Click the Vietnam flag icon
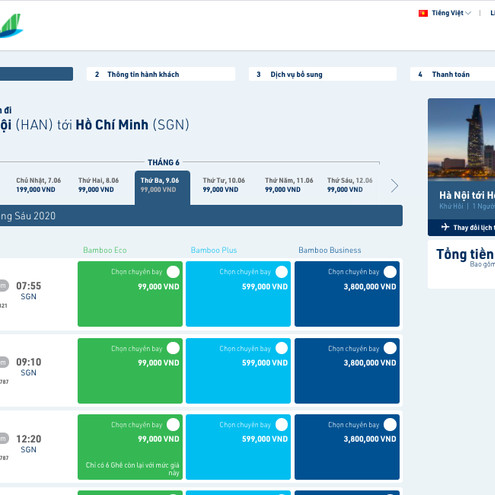 [423, 13]
